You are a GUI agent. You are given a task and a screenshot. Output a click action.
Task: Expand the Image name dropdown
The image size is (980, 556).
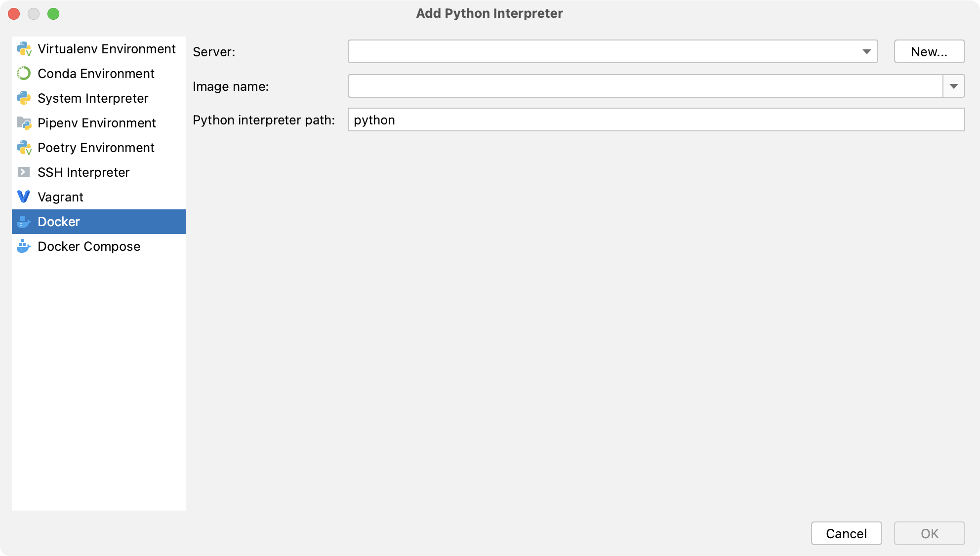pyautogui.click(x=955, y=86)
